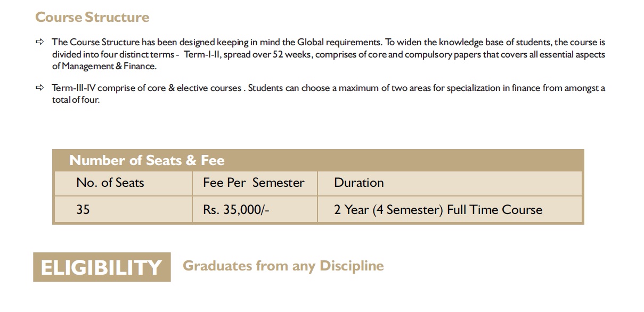The height and width of the screenshot is (312, 644).
Task: Click the Course Structure heading
Action: tap(92, 17)
